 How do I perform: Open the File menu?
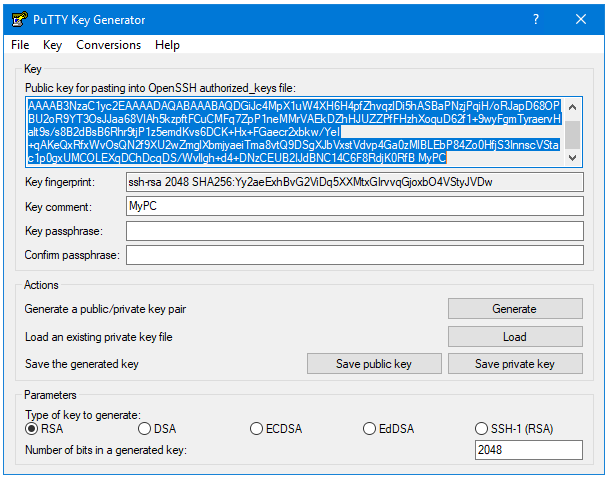click(20, 45)
